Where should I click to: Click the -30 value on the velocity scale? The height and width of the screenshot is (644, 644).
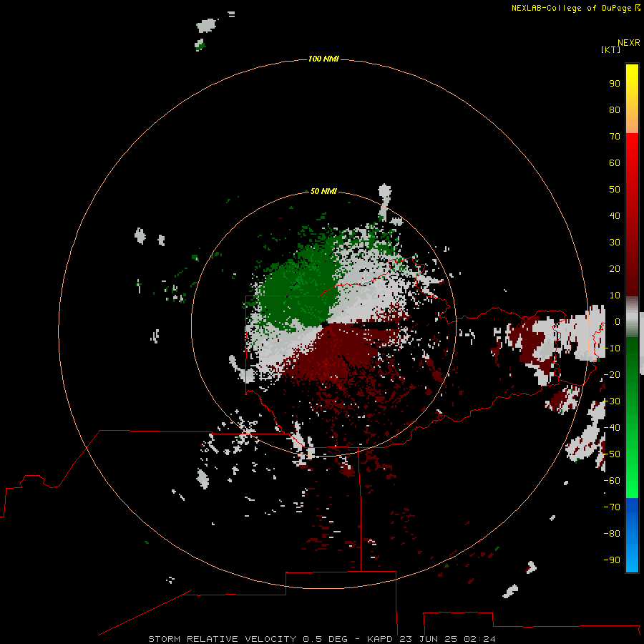point(612,401)
